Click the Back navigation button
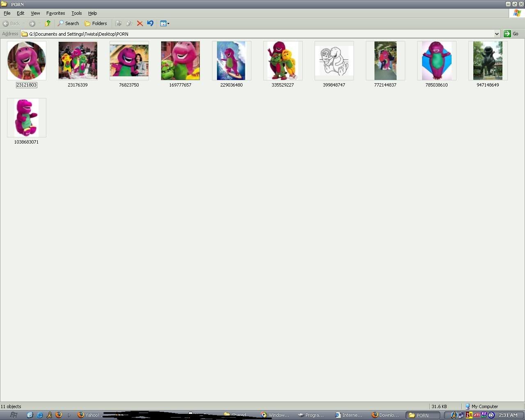Image resolution: width=525 pixels, height=420 pixels. point(11,23)
